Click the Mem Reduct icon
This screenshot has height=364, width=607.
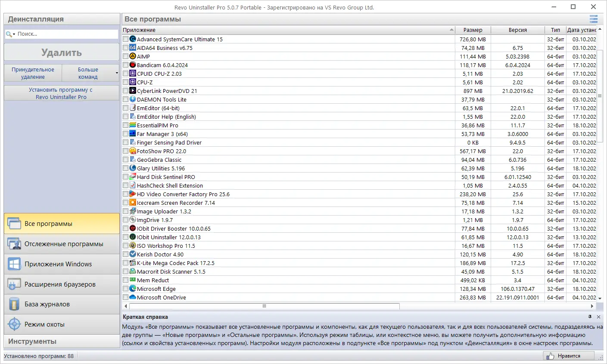(133, 280)
